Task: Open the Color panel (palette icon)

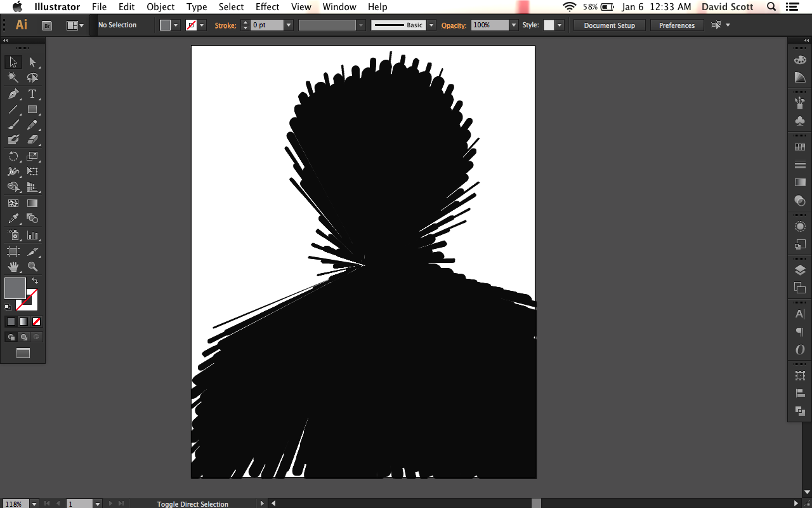Action: [800, 60]
